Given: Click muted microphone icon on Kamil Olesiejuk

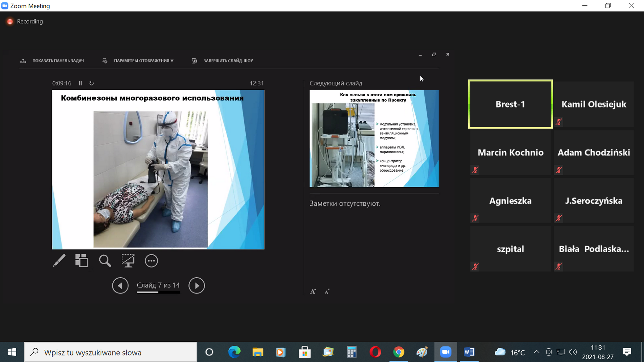Looking at the screenshot, I should 559,122.
